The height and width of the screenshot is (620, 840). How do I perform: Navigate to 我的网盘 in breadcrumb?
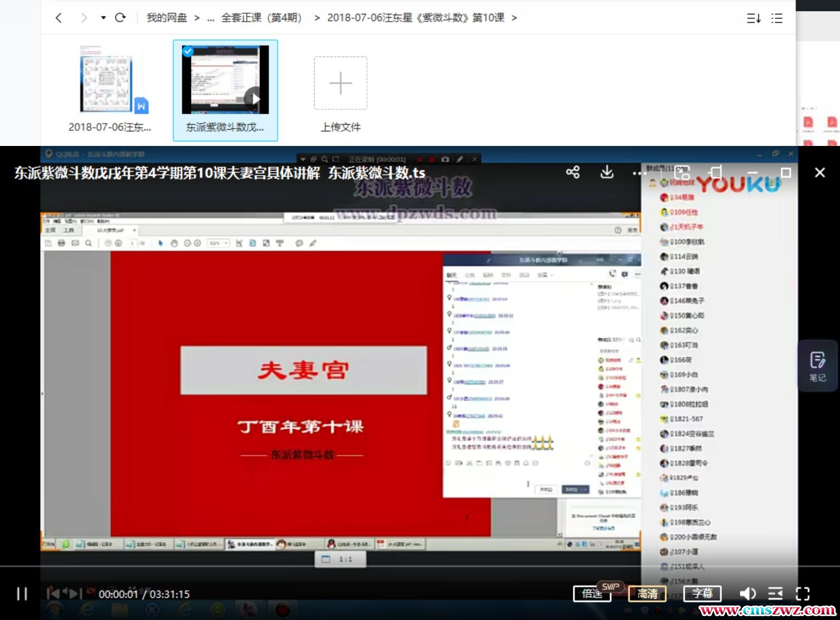(166, 18)
